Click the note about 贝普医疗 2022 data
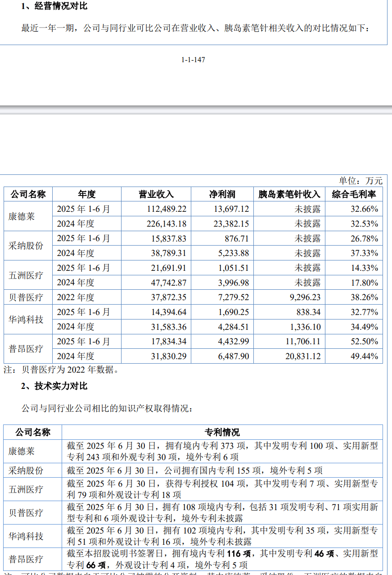392x575 pixels. [x=62, y=370]
